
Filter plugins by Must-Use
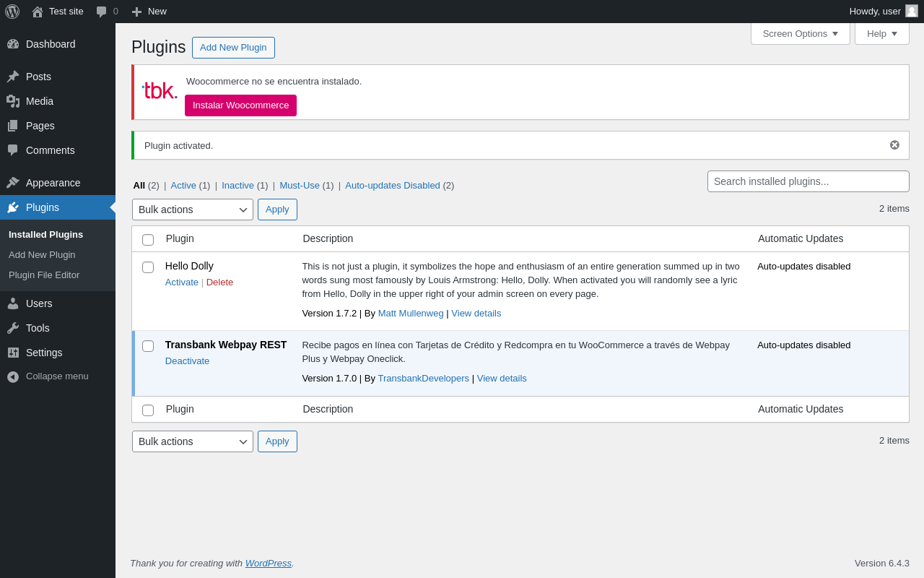[300, 186]
